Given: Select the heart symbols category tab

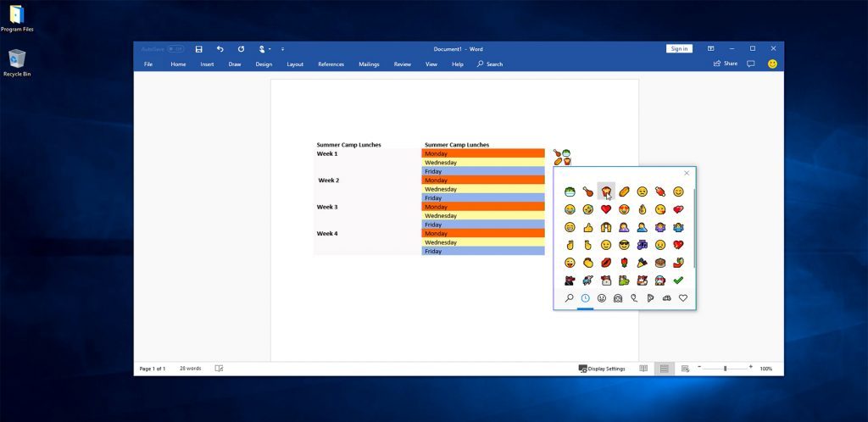Looking at the screenshot, I should [x=683, y=298].
